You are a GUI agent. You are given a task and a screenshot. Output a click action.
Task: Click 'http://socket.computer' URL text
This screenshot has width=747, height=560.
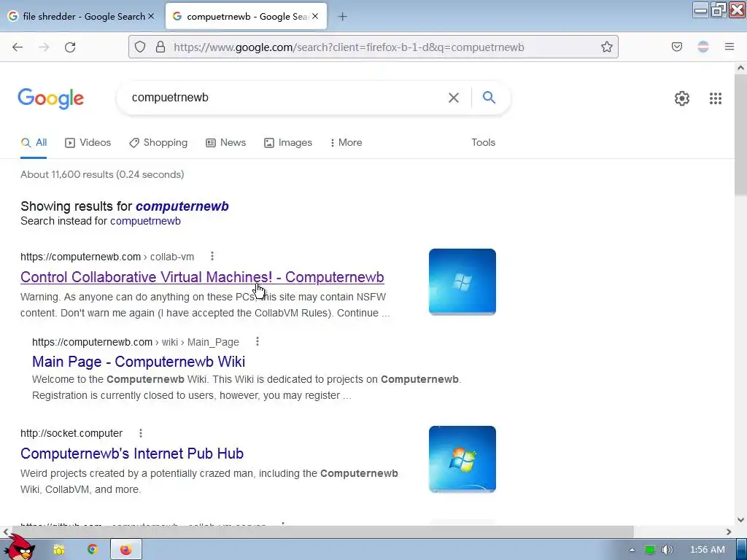pyautogui.click(x=71, y=433)
